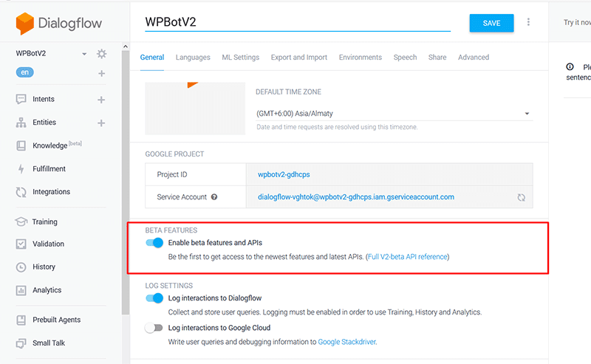This screenshot has width=591, height=364.
Task: Click plus icon next to Intents
Action: (101, 100)
